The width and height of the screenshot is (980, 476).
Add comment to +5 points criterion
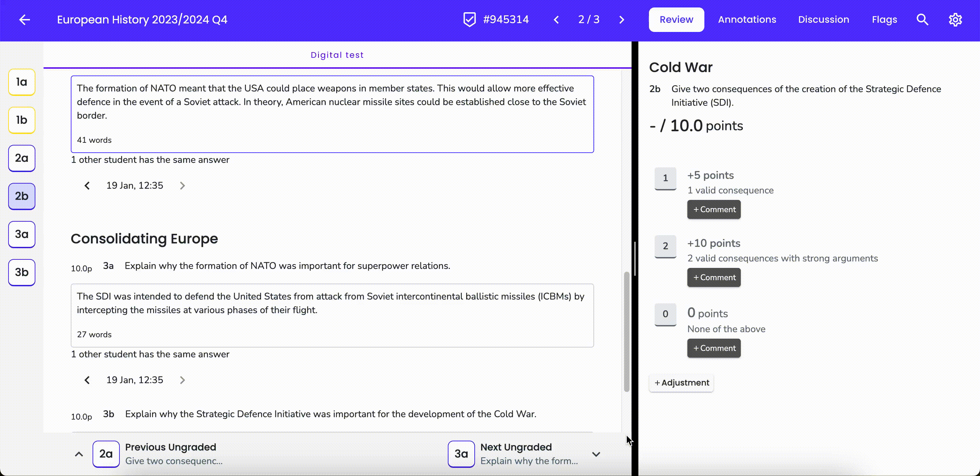714,209
